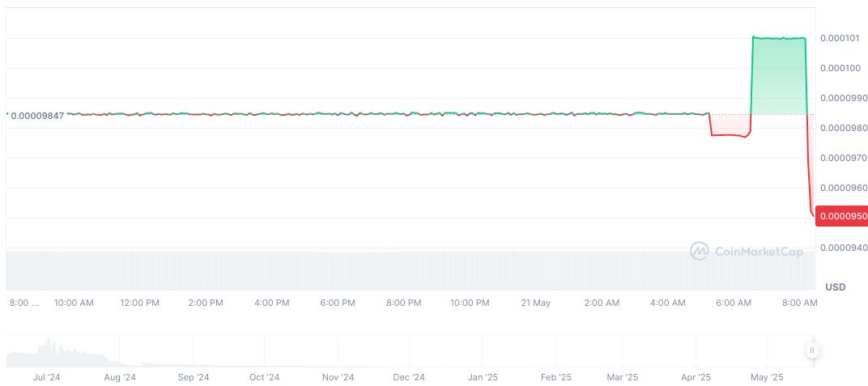Click the 2:00 AM time axis label
The image size is (868, 386).
point(602,303)
